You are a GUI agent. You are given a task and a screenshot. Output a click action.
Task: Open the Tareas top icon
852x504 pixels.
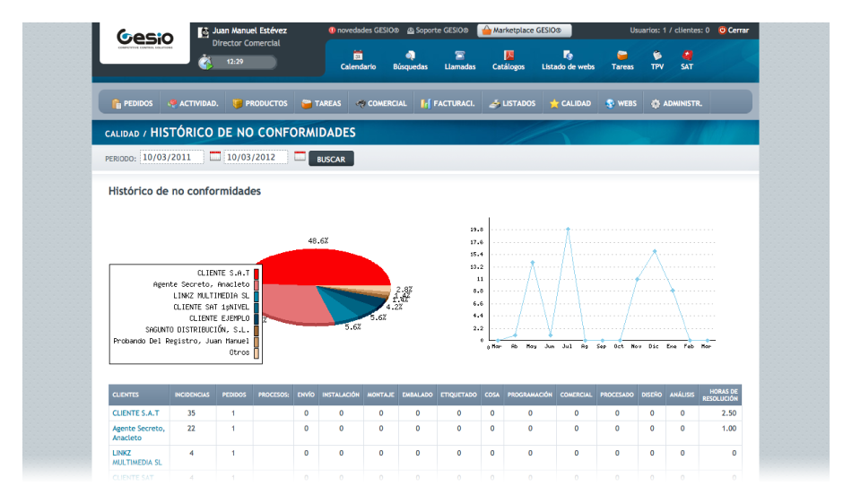coord(622,56)
